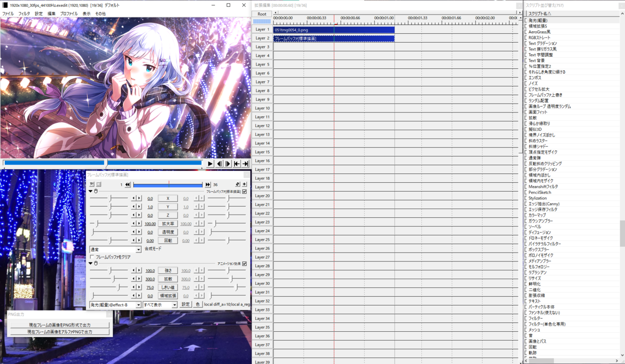
Task: Click the X parameter button
Action: [x=168, y=198]
